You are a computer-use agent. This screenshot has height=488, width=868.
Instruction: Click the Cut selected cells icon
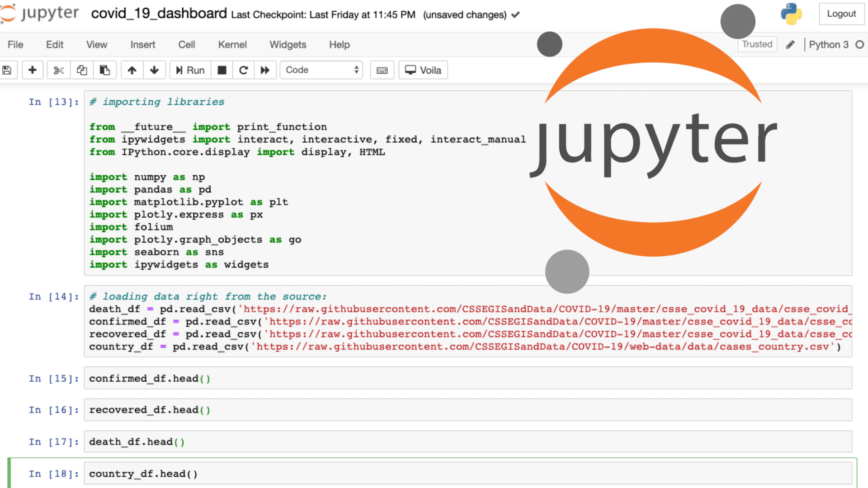pos(58,70)
